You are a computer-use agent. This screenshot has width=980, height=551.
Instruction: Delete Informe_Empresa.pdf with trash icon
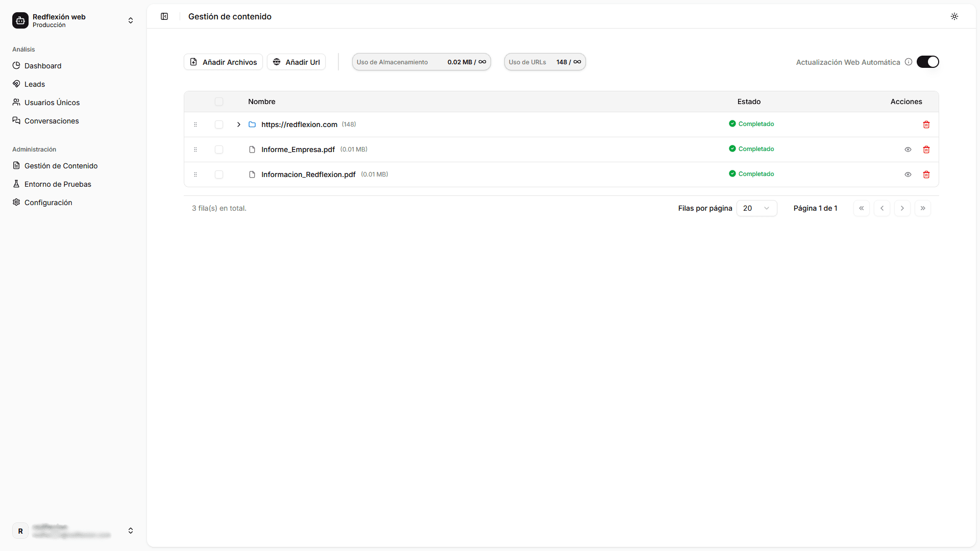[926, 149]
